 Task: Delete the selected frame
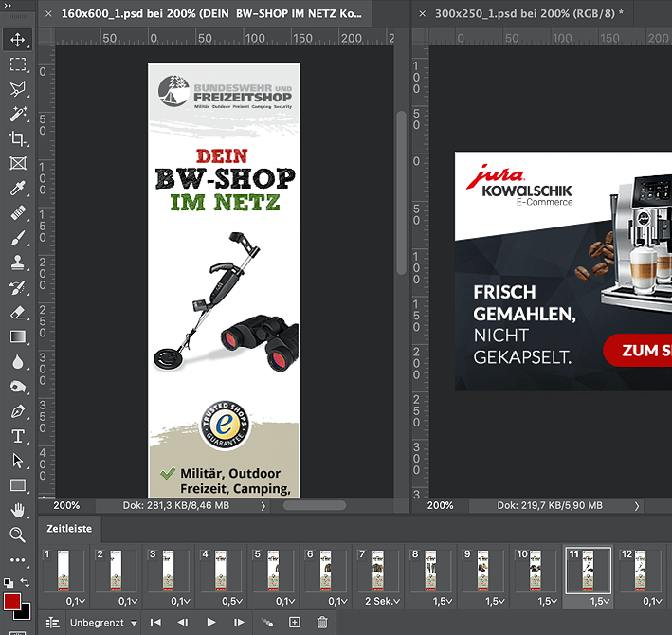click(322, 622)
